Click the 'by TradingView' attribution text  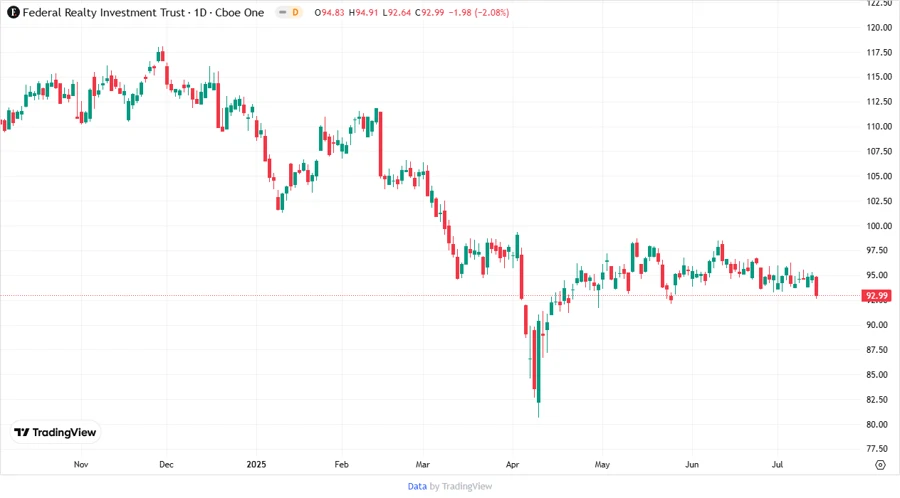pyautogui.click(x=461, y=487)
